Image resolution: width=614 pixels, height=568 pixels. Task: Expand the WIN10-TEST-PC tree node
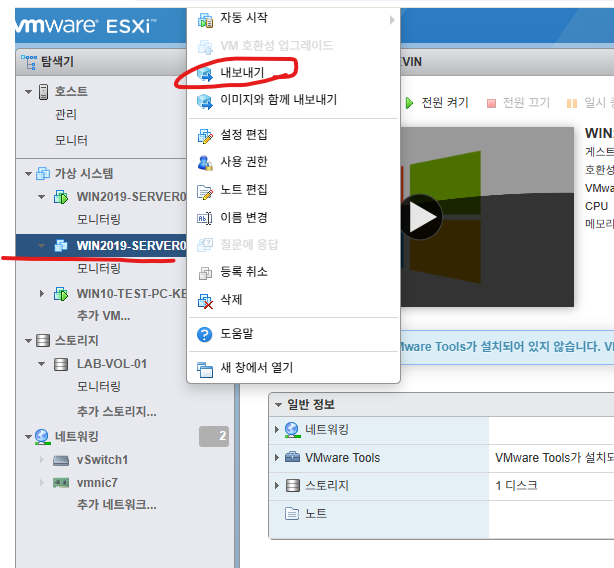click(42, 294)
